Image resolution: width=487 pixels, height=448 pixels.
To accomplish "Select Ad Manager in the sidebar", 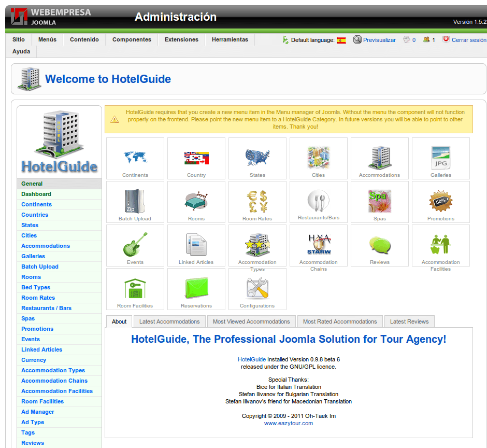I will (x=60, y=412).
